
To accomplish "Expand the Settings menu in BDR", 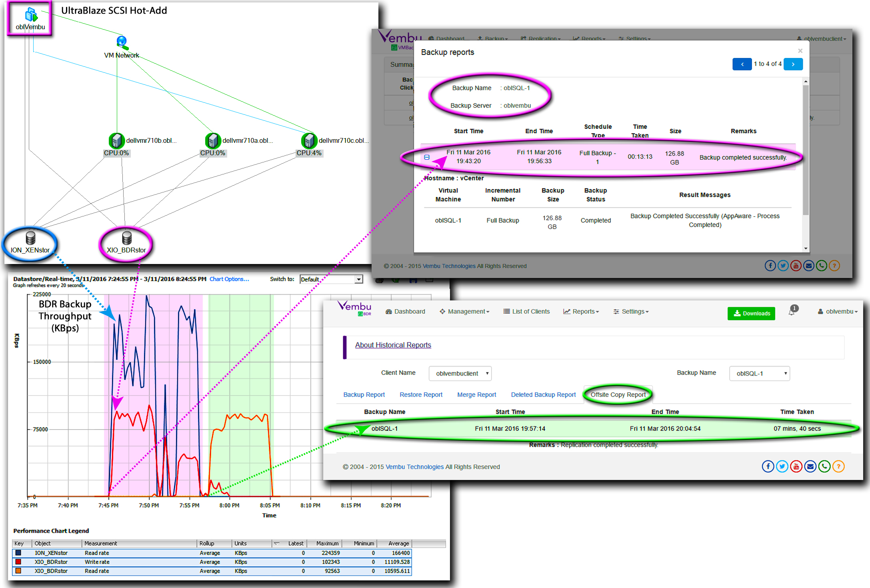I will tap(631, 312).
